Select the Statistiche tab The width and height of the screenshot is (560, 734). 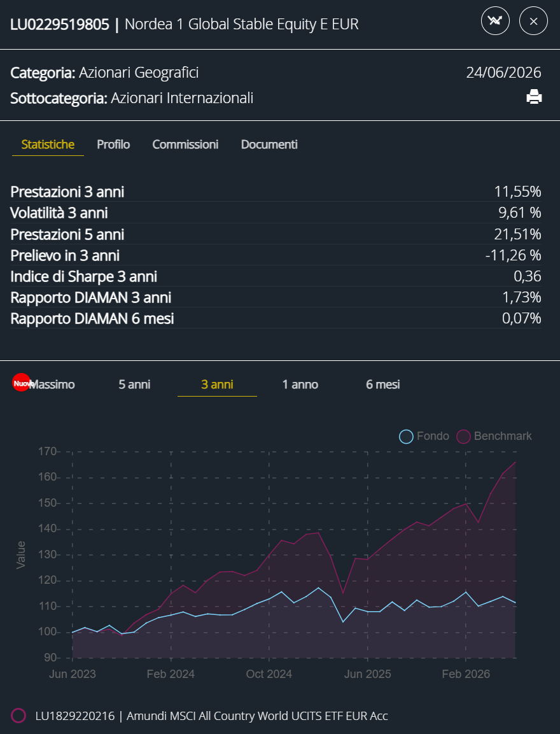point(48,144)
